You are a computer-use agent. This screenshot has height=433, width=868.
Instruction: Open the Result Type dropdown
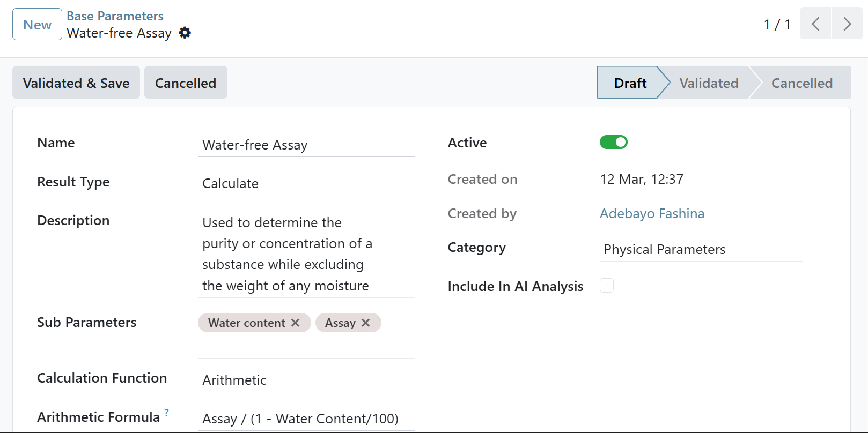tap(306, 183)
